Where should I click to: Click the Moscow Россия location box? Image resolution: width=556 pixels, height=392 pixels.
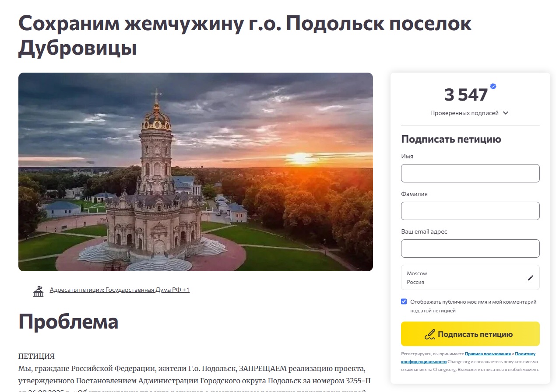click(470, 277)
